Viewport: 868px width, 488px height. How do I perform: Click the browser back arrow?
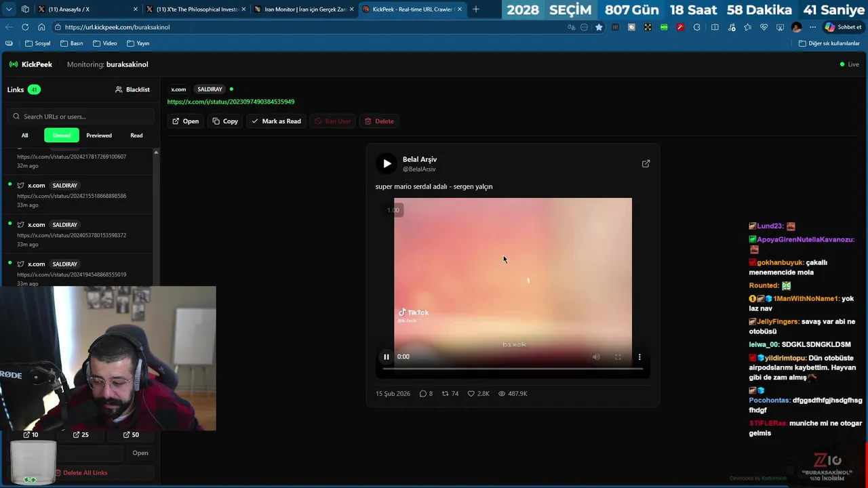point(9,27)
